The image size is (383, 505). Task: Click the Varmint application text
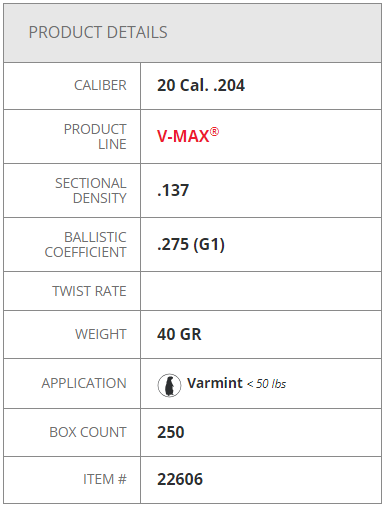pos(215,383)
